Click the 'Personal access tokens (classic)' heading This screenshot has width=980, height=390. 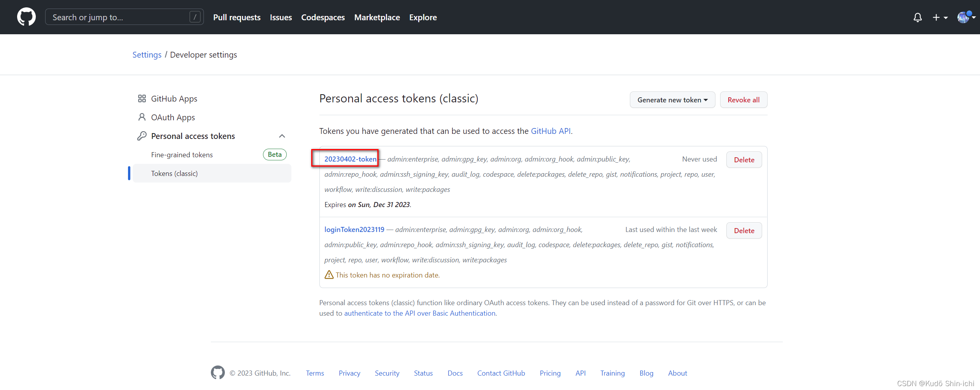pos(399,98)
